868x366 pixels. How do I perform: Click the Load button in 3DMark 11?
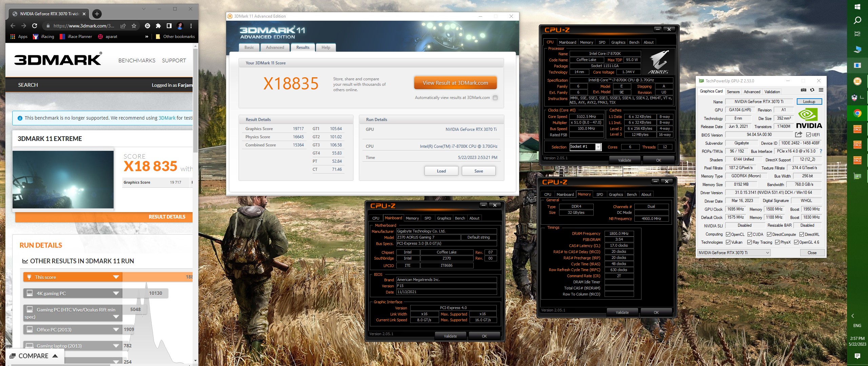[x=441, y=171]
